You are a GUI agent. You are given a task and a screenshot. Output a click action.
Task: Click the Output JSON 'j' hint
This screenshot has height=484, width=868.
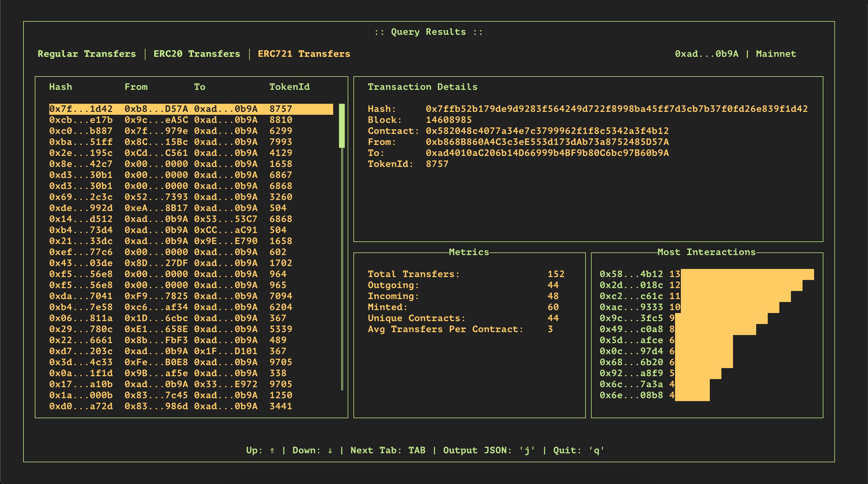[489, 451]
